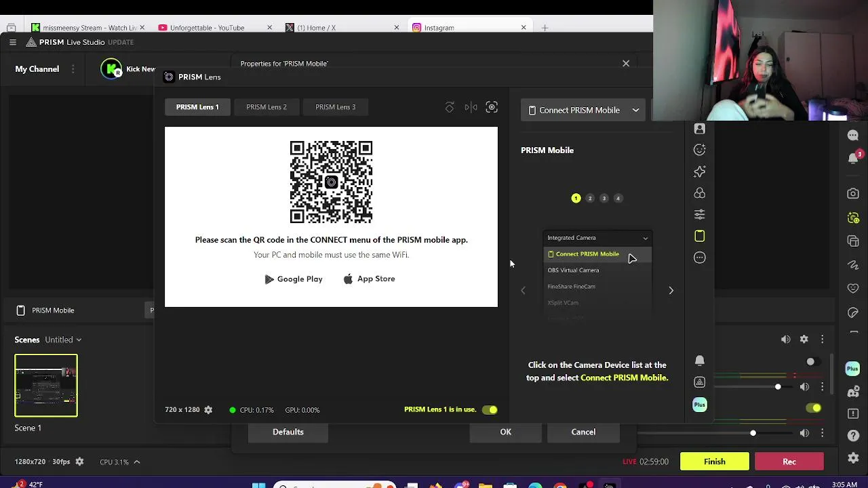The image size is (868, 488).
Task: Open the Connect PRISM Mobile camera dropdown
Action: (x=584, y=110)
